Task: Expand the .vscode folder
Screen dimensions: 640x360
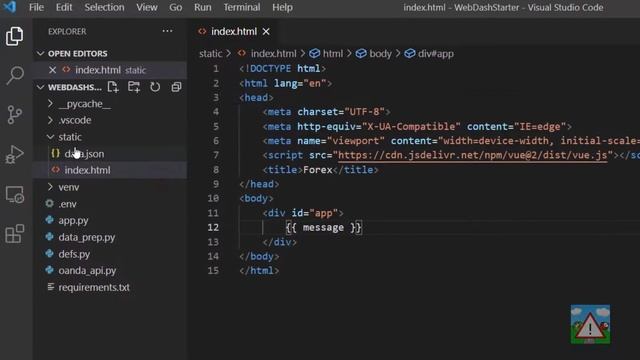Action: [x=75, y=120]
